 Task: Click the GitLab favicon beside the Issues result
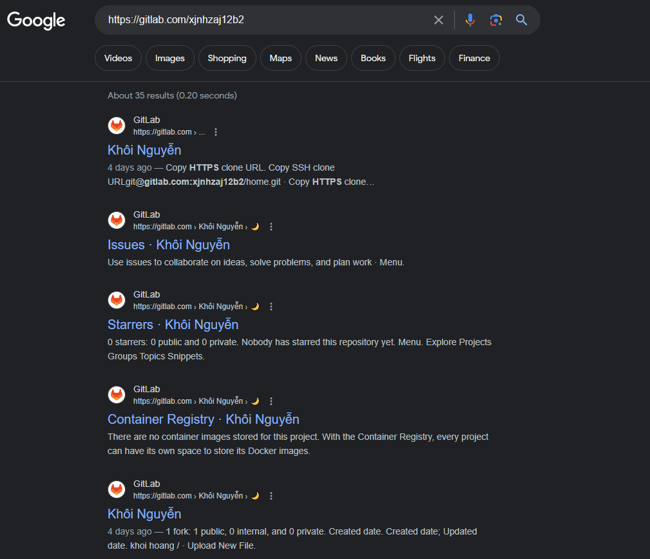tap(116, 220)
